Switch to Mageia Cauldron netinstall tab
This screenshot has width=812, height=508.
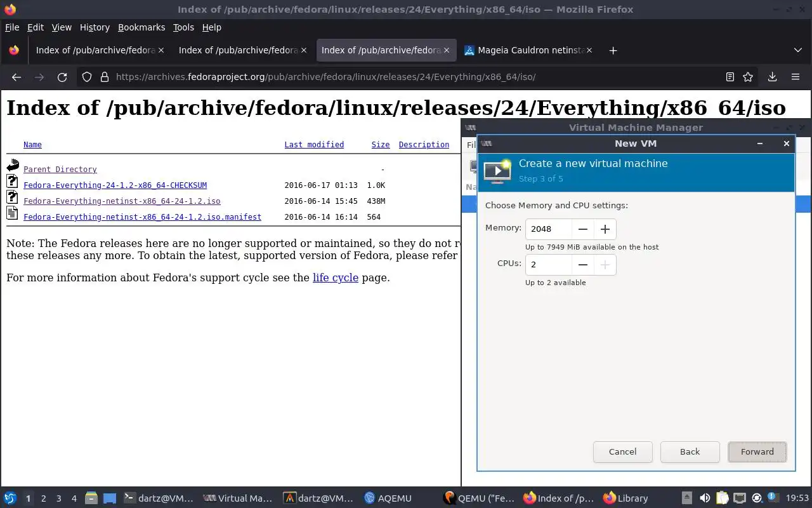pos(530,50)
